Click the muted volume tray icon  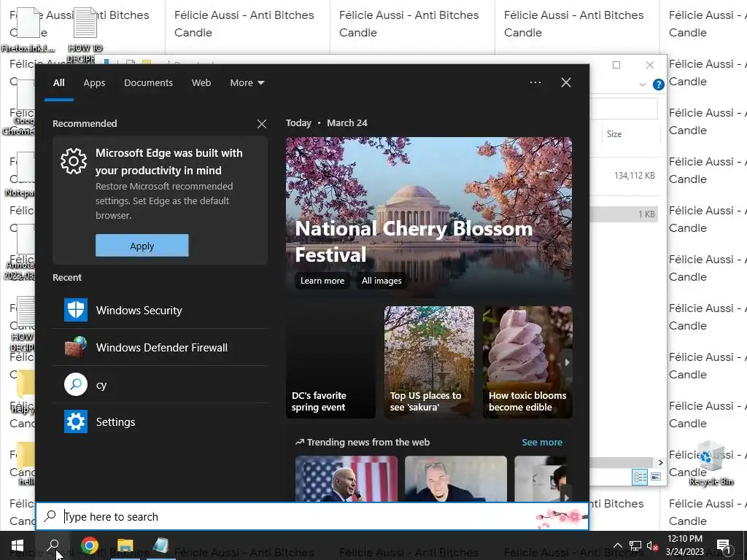(x=653, y=545)
